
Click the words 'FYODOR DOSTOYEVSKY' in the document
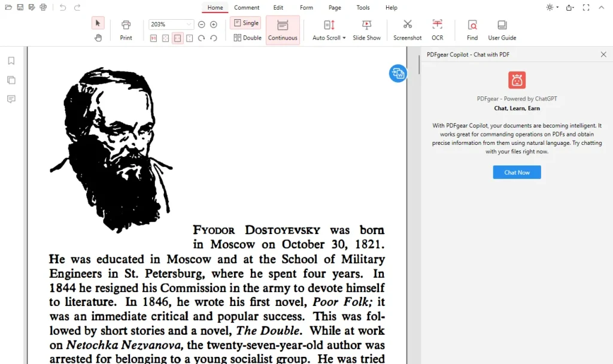click(x=256, y=230)
